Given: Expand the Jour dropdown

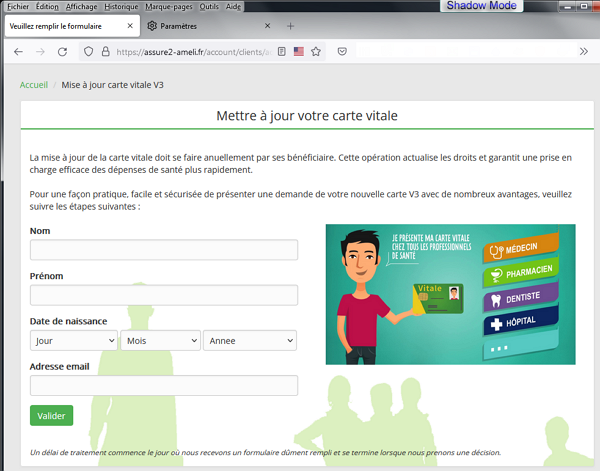Looking at the screenshot, I should 73,341.
